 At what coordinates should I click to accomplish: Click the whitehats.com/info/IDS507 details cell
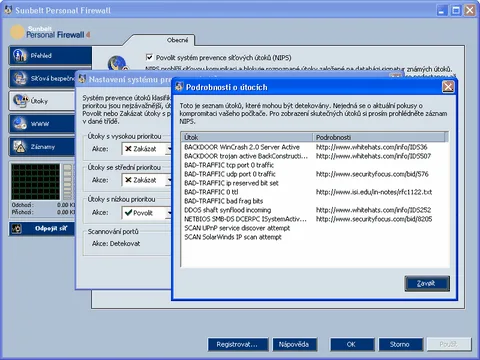coord(373,156)
